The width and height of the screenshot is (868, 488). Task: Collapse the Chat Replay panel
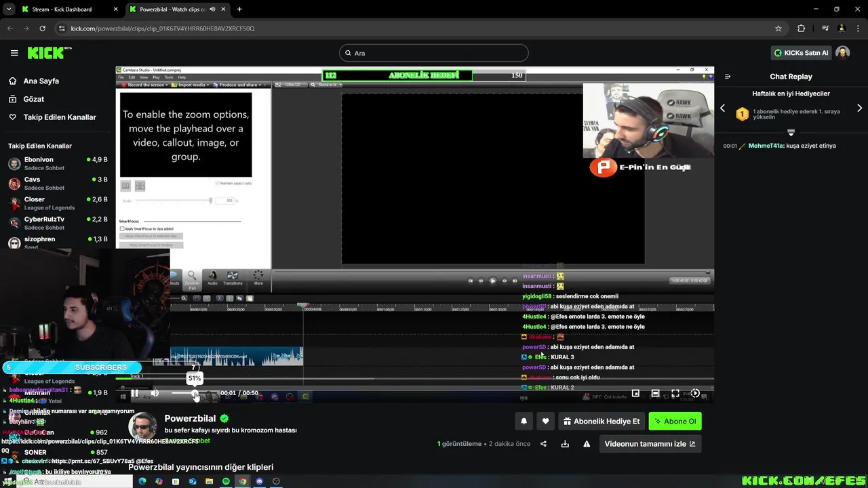click(x=728, y=77)
